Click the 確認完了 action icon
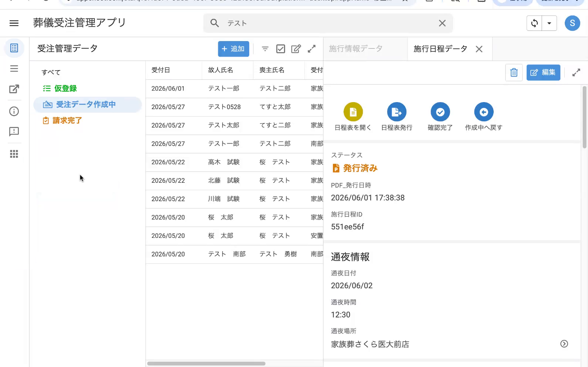 click(440, 112)
